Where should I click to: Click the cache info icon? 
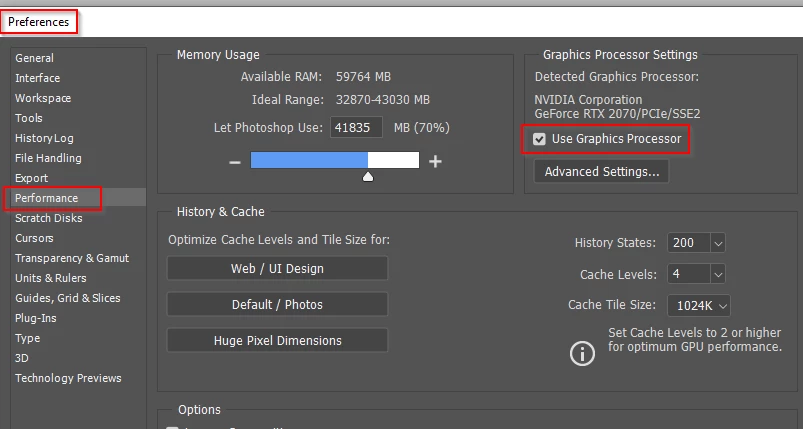582,353
